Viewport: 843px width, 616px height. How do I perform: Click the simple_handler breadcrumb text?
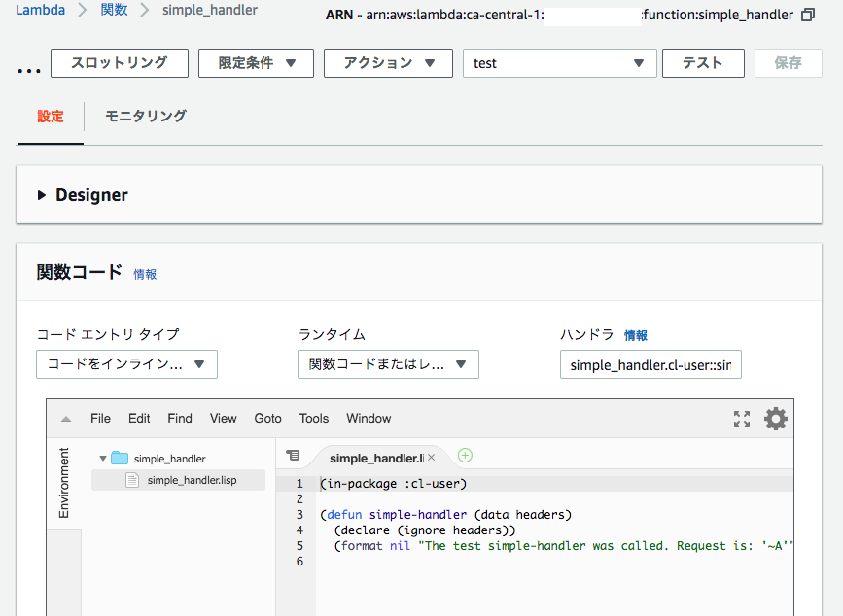coord(210,10)
